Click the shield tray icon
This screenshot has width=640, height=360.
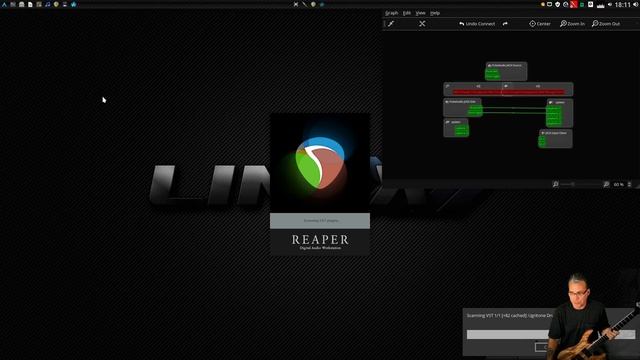coord(558,4)
